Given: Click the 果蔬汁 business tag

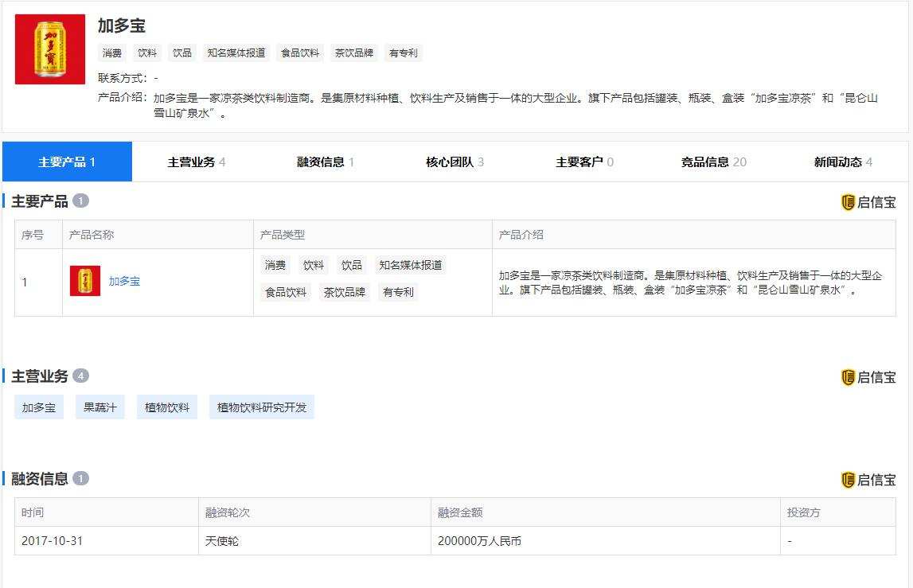Looking at the screenshot, I should point(99,407).
